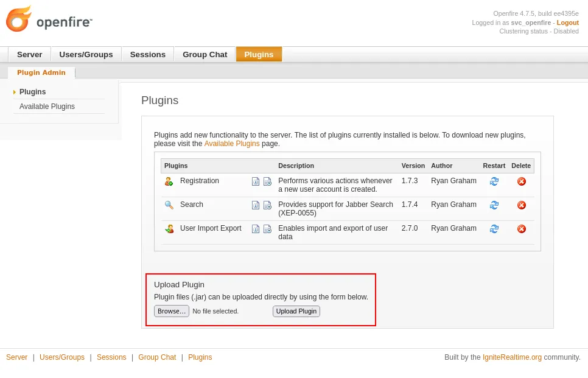Click the 'No file selected.' text
The image size is (588, 378).
point(215,311)
